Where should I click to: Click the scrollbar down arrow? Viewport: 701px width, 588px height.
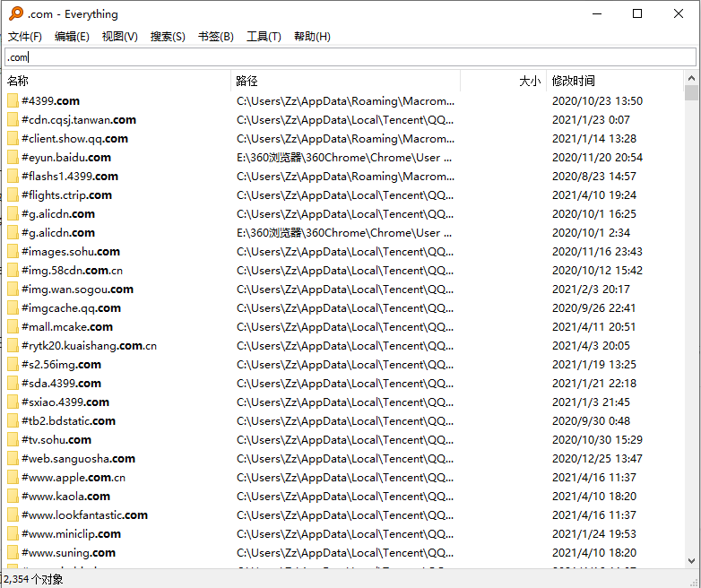691,561
